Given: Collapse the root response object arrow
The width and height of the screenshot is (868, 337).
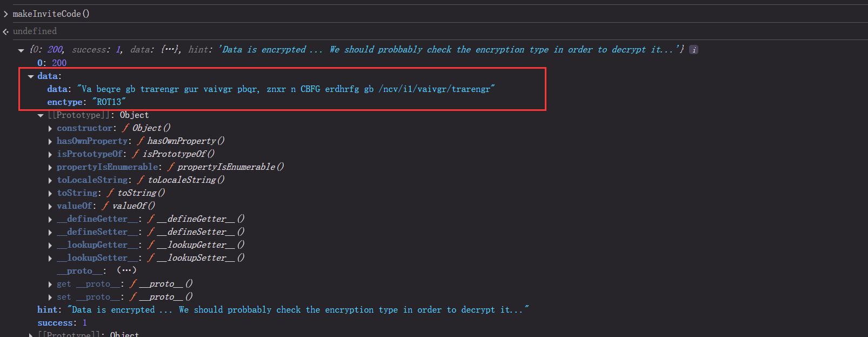Looking at the screenshot, I should click(21, 50).
